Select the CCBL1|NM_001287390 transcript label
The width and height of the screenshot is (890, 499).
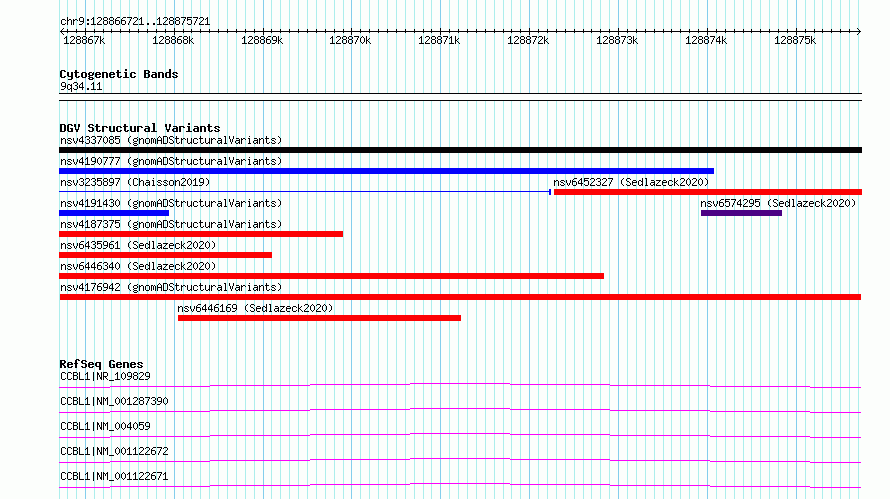(114, 401)
